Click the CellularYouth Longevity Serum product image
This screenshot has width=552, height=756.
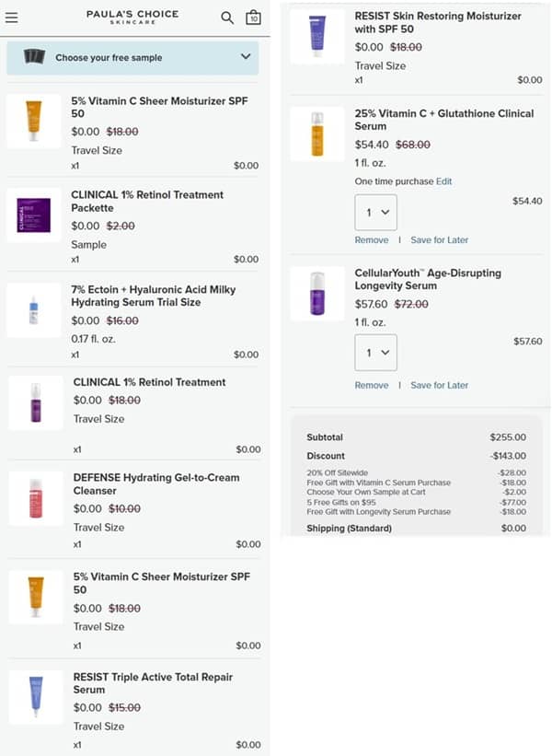(x=317, y=294)
